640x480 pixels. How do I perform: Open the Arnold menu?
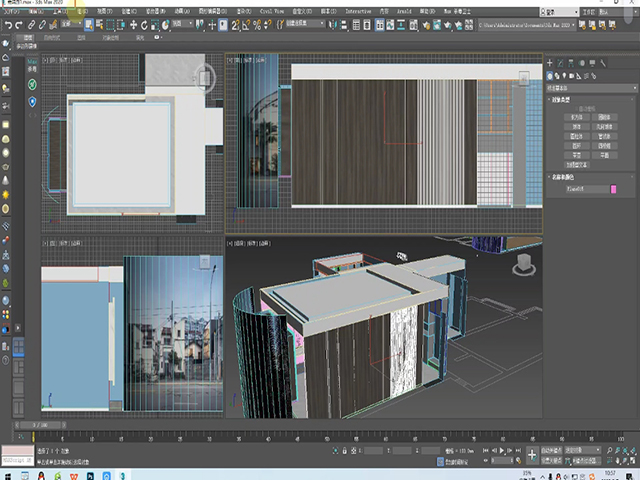pyautogui.click(x=402, y=11)
